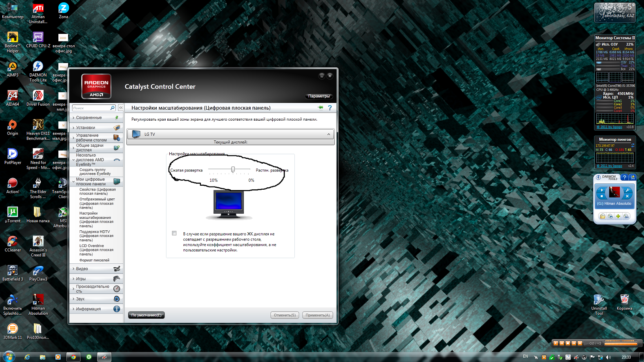Launch PotPlayer from the desktop

[13, 157]
